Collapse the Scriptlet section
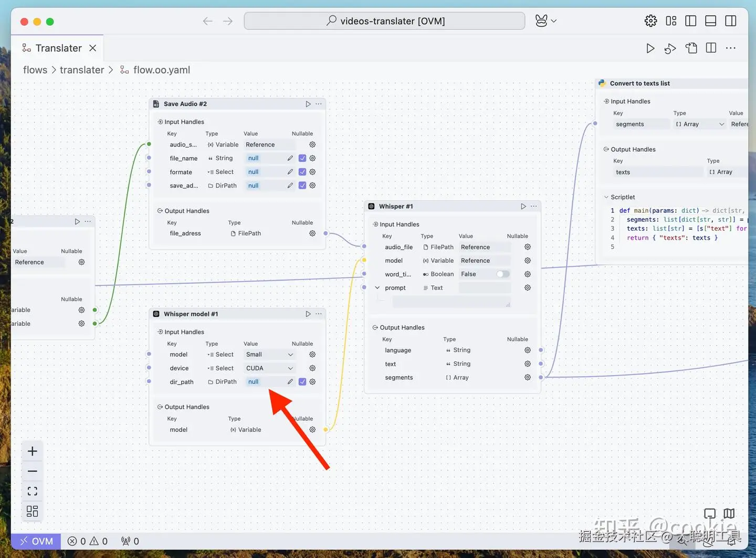756x558 pixels. click(x=606, y=198)
